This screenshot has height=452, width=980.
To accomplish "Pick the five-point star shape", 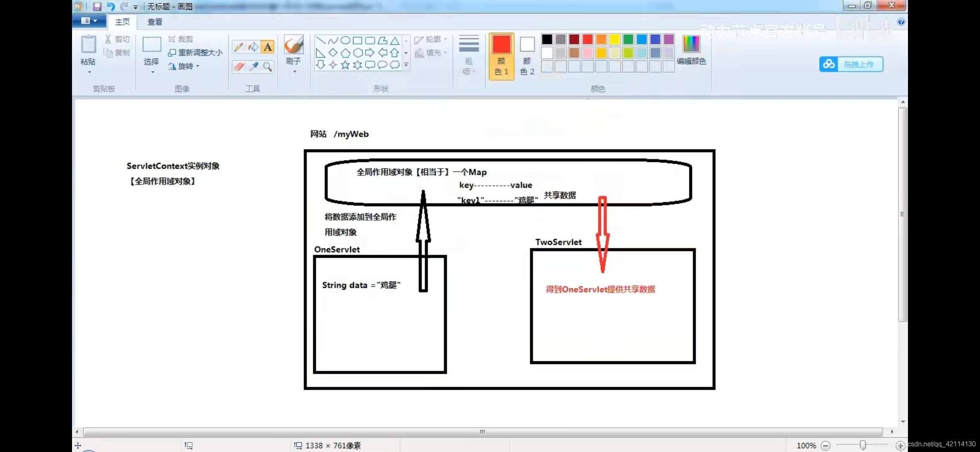I will 345,65.
